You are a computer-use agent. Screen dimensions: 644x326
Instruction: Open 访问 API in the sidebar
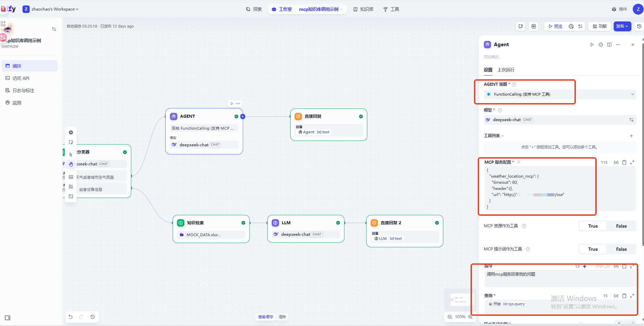pos(21,78)
